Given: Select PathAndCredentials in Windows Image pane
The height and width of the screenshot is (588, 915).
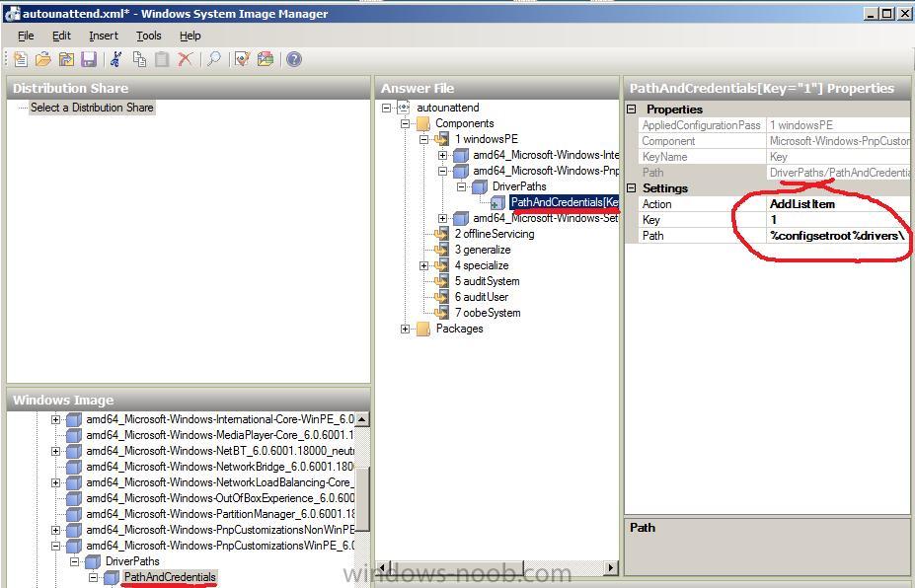Looking at the screenshot, I should 170,577.
